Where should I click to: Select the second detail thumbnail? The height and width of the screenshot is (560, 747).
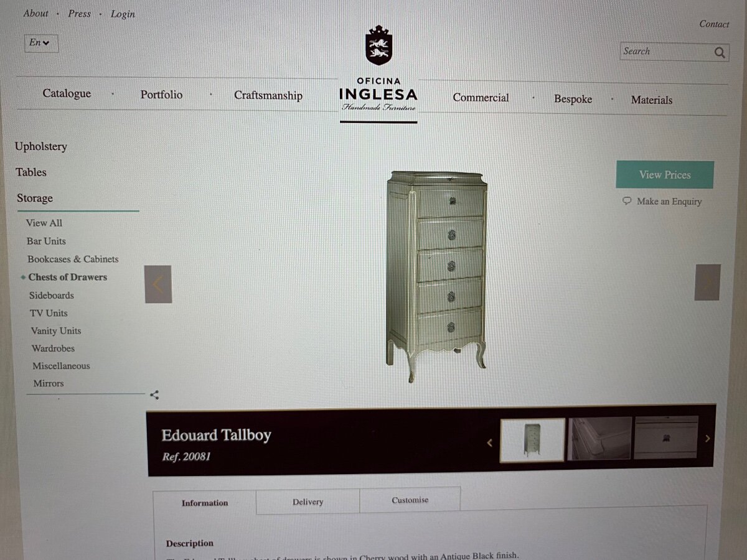599,438
